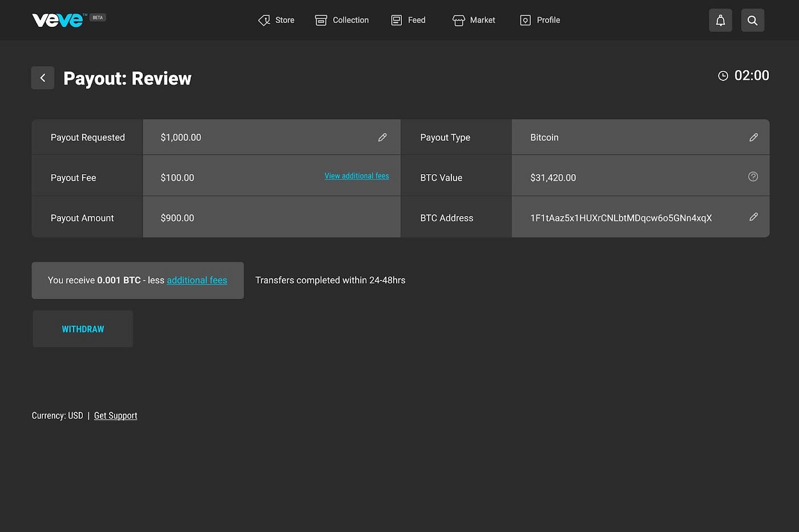The height and width of the screenshot is (532, 799).
Task: Go back using the left chevron button
Action: 43,78
